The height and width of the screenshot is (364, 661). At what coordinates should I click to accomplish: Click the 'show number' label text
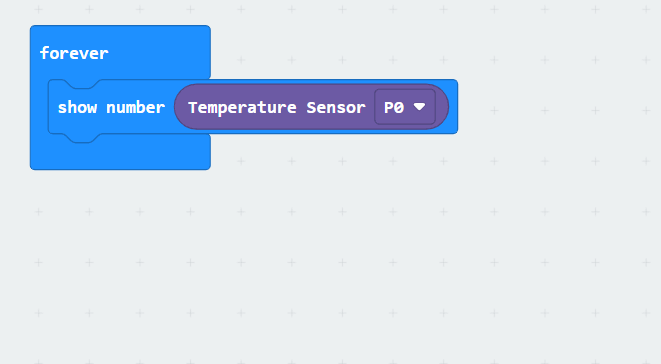111,108
